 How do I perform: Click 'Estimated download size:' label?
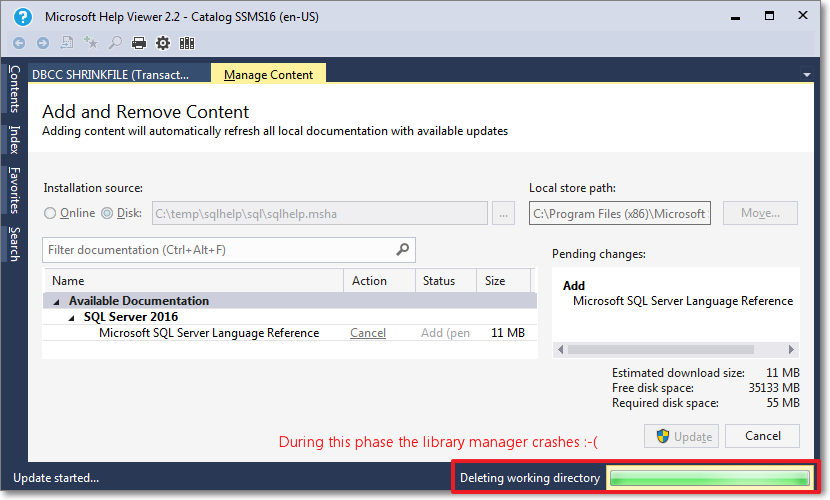(678, 373)
